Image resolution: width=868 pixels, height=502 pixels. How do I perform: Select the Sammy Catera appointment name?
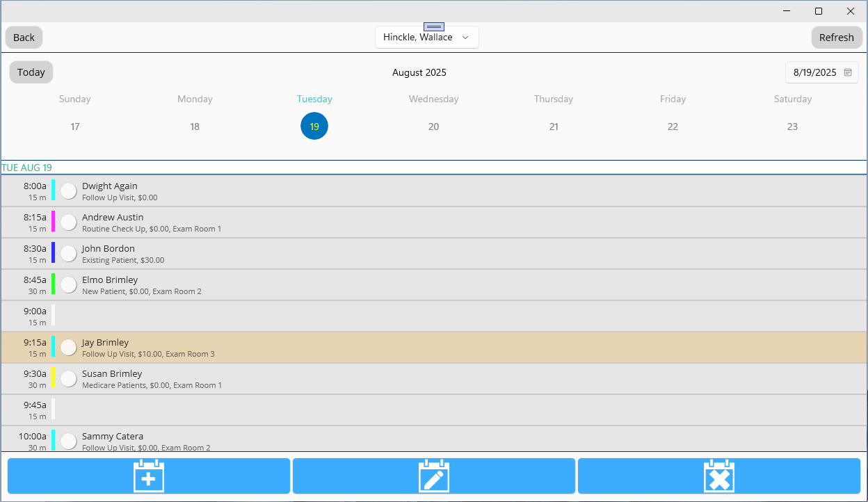tap(113, 436)
